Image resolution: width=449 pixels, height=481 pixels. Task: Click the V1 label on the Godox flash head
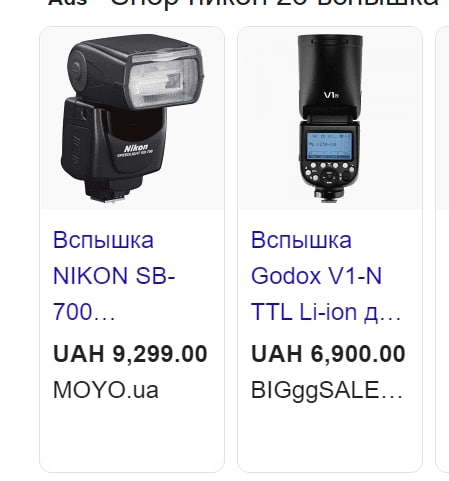(331, 95)
